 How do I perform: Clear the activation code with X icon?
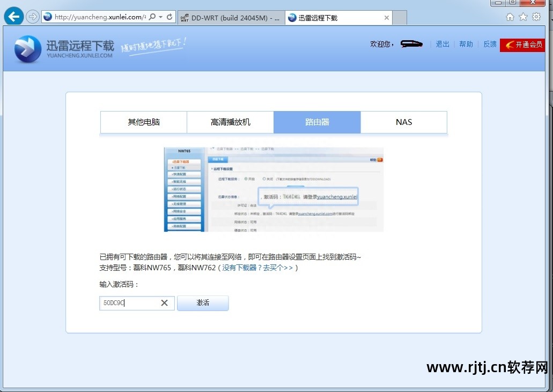[164, 303]
